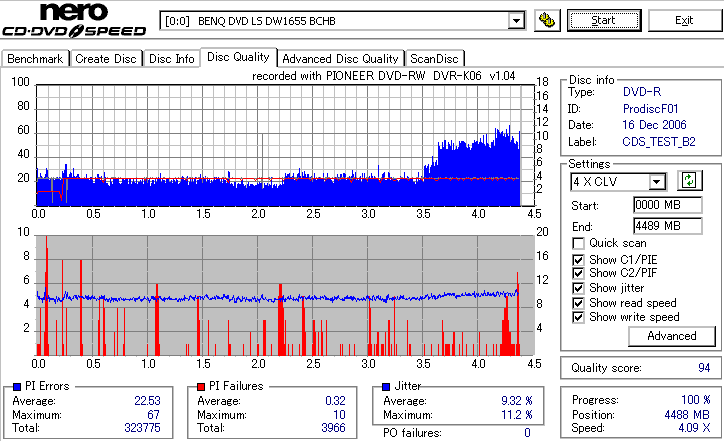Screen dimensions: 724x441
Task: Switch to the ScanDisc tab
Action: [x=434, y=59]
